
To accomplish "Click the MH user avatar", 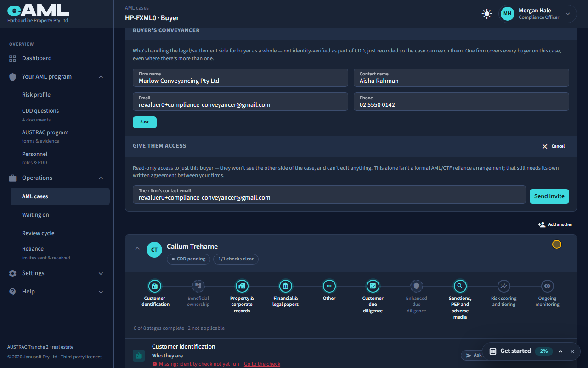I will [x=507, y=14].
